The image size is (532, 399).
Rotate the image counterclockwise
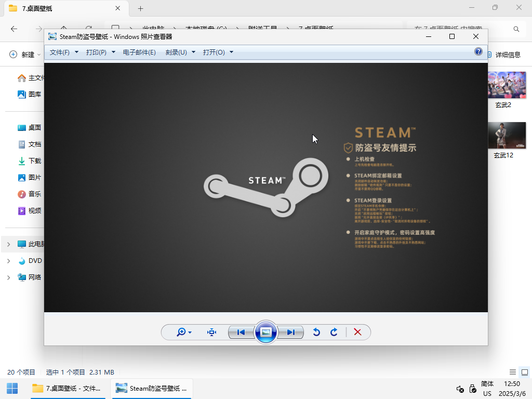pyautogui.click(x=316, y=332)
